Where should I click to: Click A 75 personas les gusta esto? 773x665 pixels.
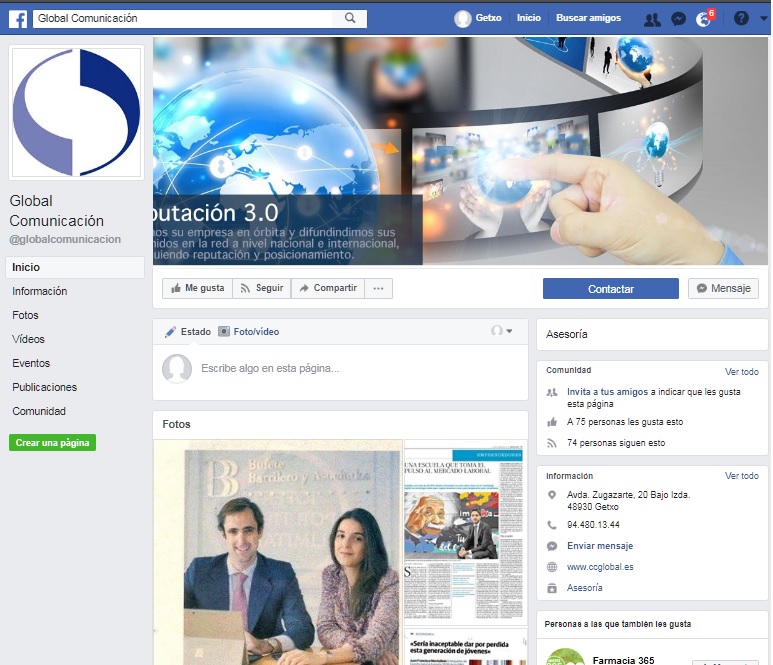click(625, 422)
